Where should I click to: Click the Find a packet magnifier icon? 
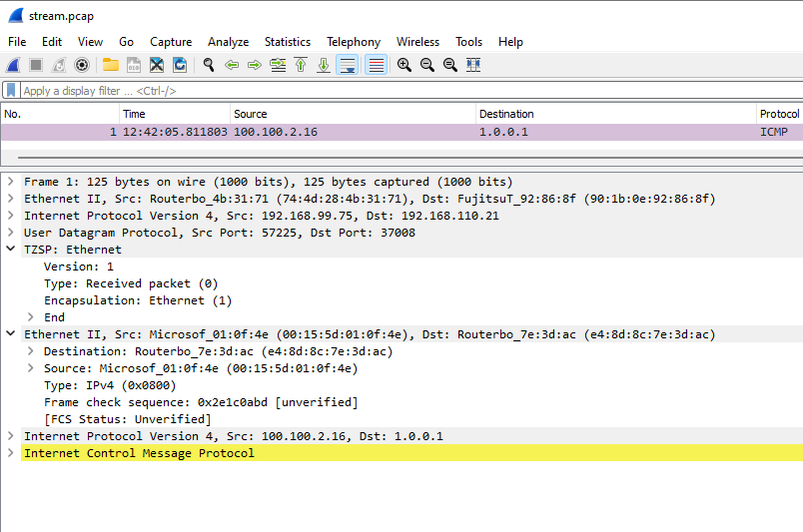click(x=209, y=65)
